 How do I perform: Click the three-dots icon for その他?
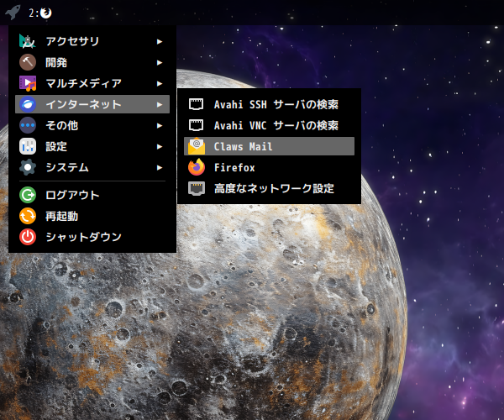click(28, 125)
